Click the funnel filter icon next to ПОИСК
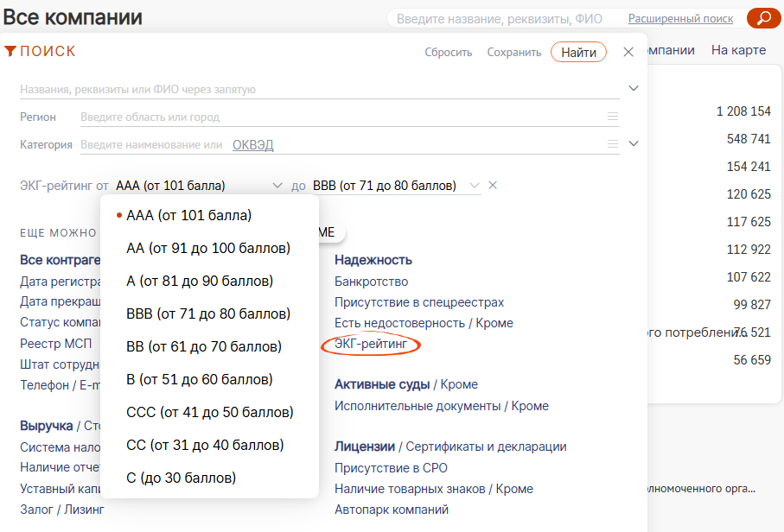 (x=10, y=51)
